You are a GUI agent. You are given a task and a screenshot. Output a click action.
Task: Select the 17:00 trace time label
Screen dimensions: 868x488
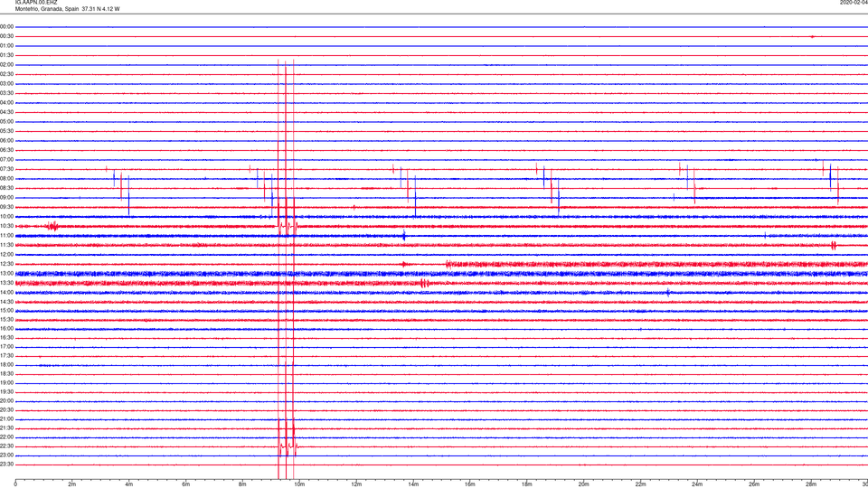[7, 347]
